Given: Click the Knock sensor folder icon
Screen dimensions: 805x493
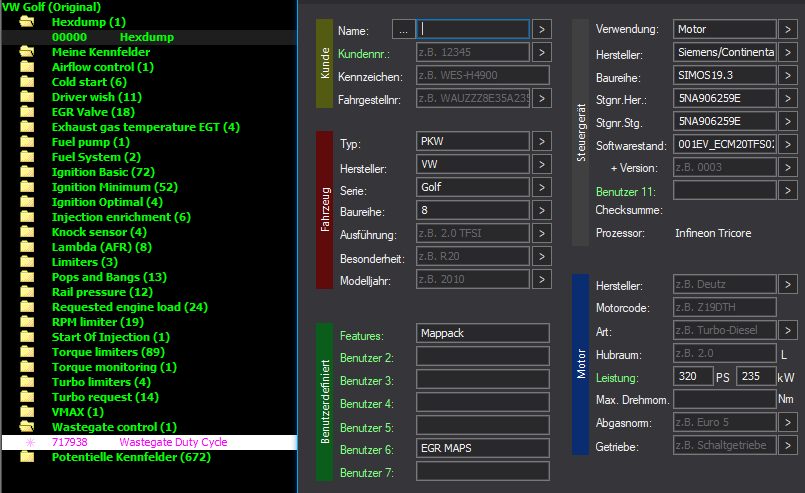Looking at the screenshot, I should point(27,232).
